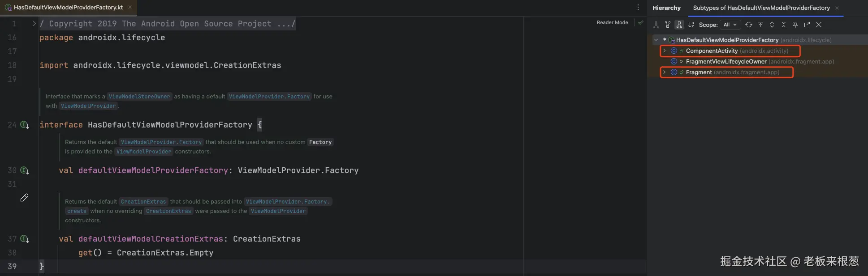This screenshot has width=868, height=276.
Task: Pin the current hierarchy tab
Action: click(795, 25)
